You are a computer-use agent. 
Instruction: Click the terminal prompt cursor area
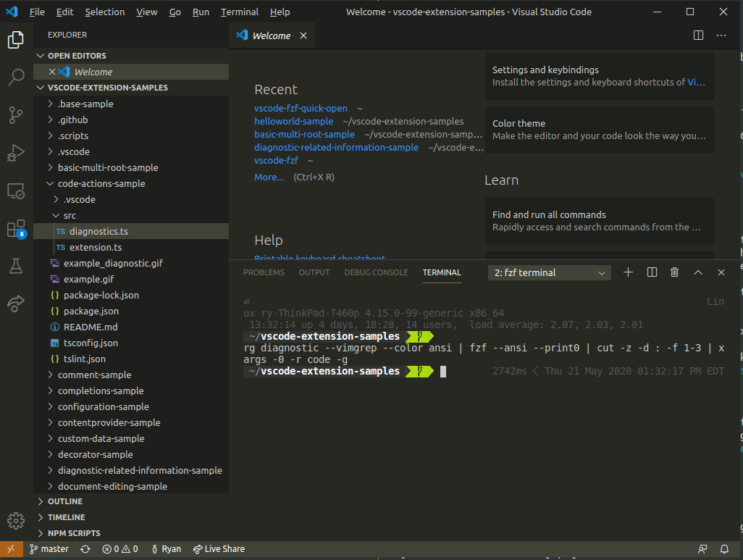point(443,371)
